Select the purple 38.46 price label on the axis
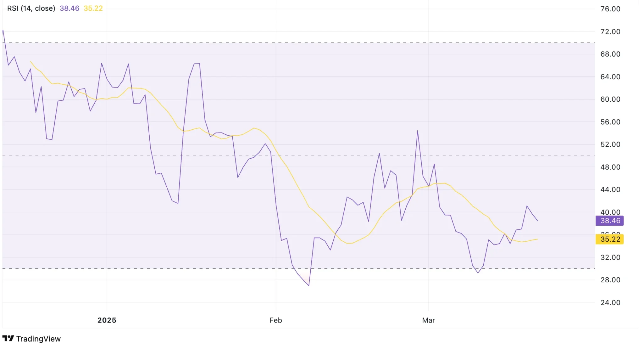644x349 pixels. tap(609, 221)
